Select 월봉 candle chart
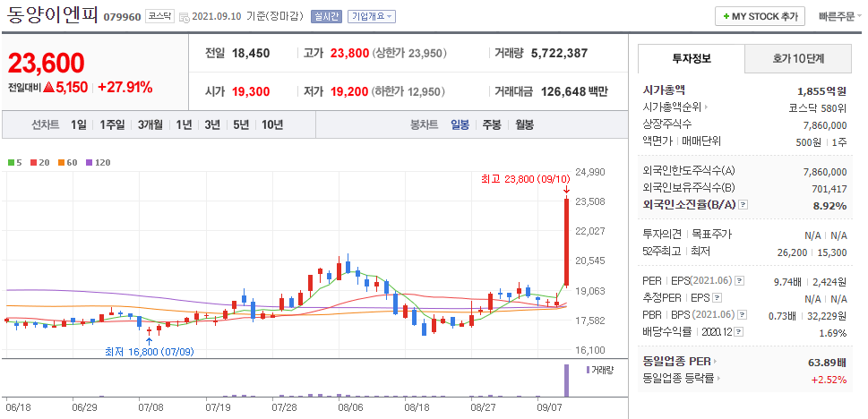This screenshot has height=419, width=868. pos(524,124)
